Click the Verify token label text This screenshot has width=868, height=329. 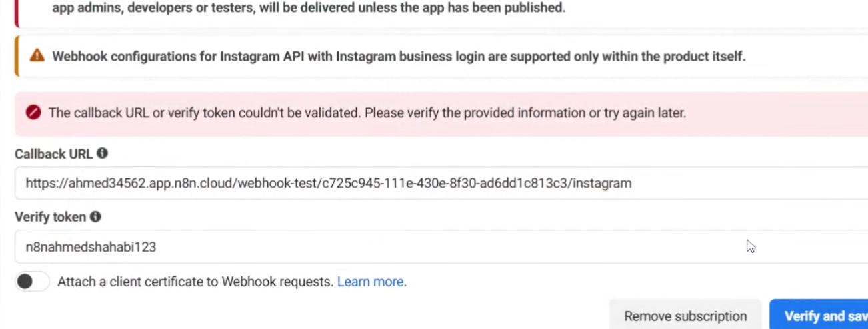pos(51,217)
